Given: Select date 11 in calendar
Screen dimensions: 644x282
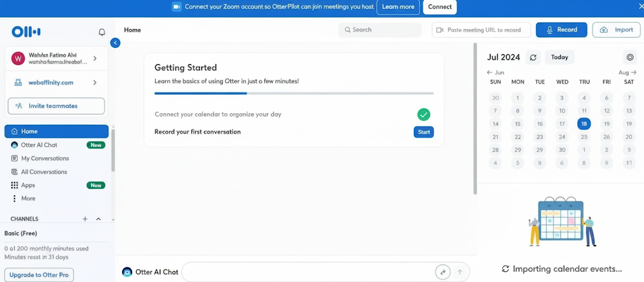Looking at the screenshot, I should tap(584, 111).
